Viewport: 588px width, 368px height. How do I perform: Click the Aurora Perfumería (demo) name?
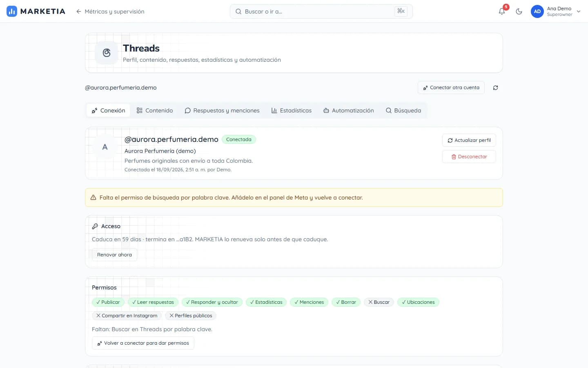(x=160, y=151)
